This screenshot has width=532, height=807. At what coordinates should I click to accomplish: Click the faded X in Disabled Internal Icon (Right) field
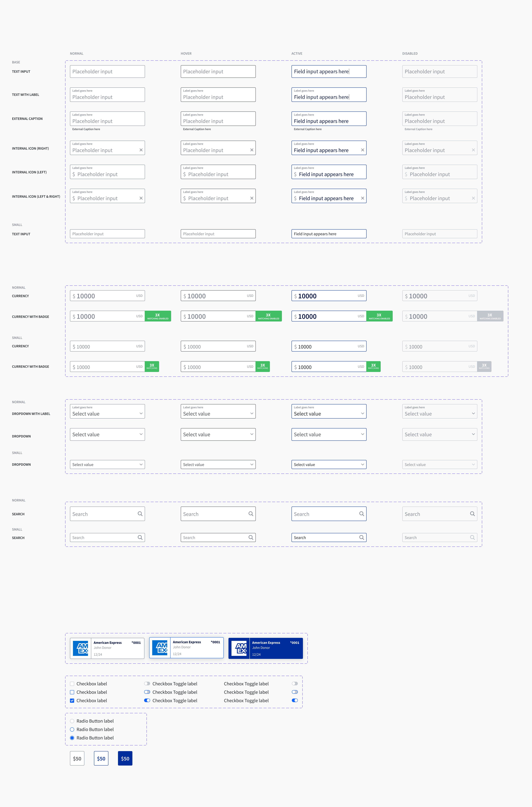click(x=473, y=150)
